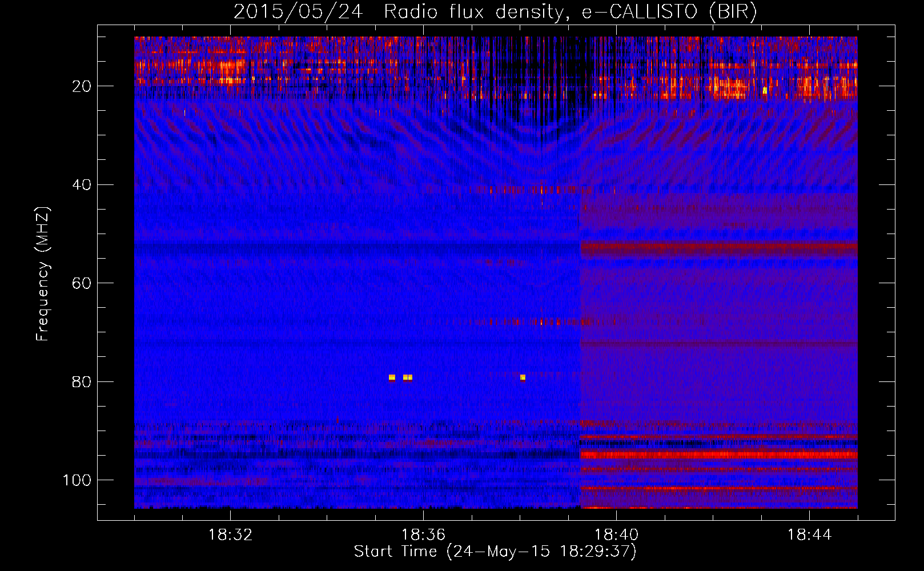
Task: Click the '100' frequency tick label
Action: tap(77, 480)
